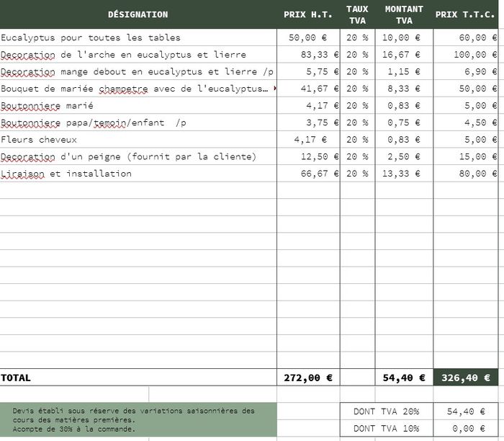Click the DÉSIGNATION column header
This screenshot has width=504, height=441.
click(138, 14)
